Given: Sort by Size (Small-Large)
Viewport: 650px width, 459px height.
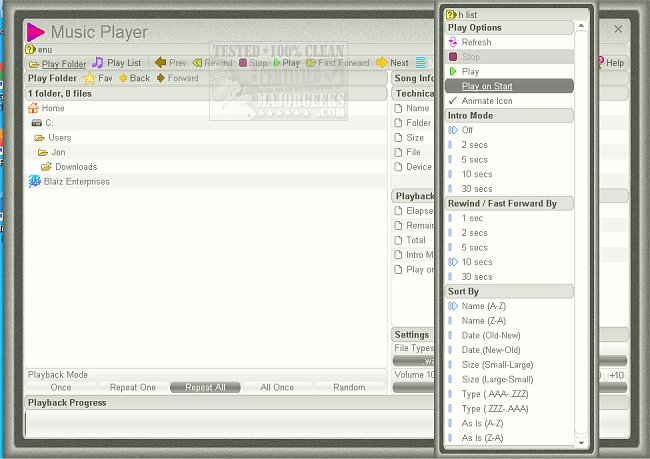Looking at the screenshot, I should (x=509, y=365).
